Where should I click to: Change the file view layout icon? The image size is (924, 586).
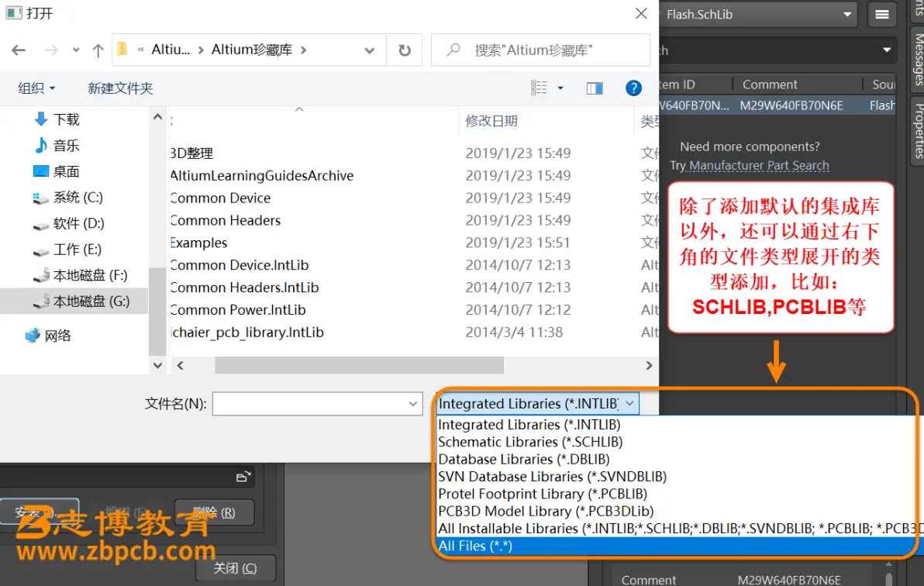click(x=539, y=88)
